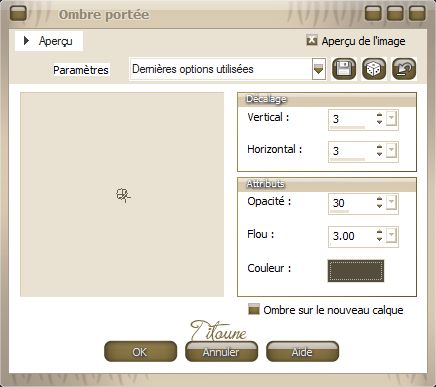Enable Ombre sur le nouveau calque checkbox

point(254,309)
